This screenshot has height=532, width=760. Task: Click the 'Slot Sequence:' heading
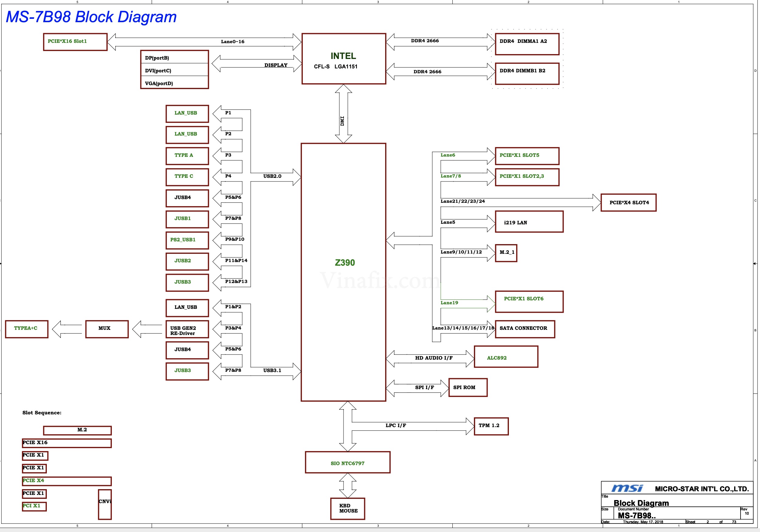(x=42, y=413)
